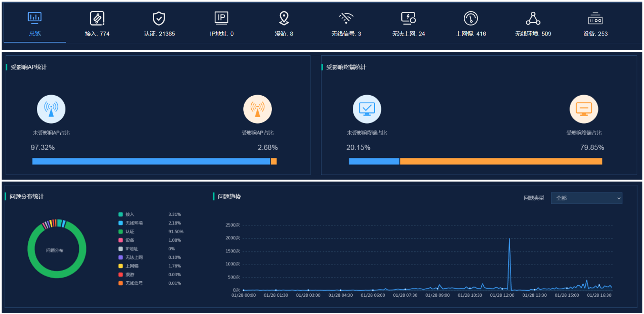
Task: Toggle 设备 legend color swatch
Action: 120,240
